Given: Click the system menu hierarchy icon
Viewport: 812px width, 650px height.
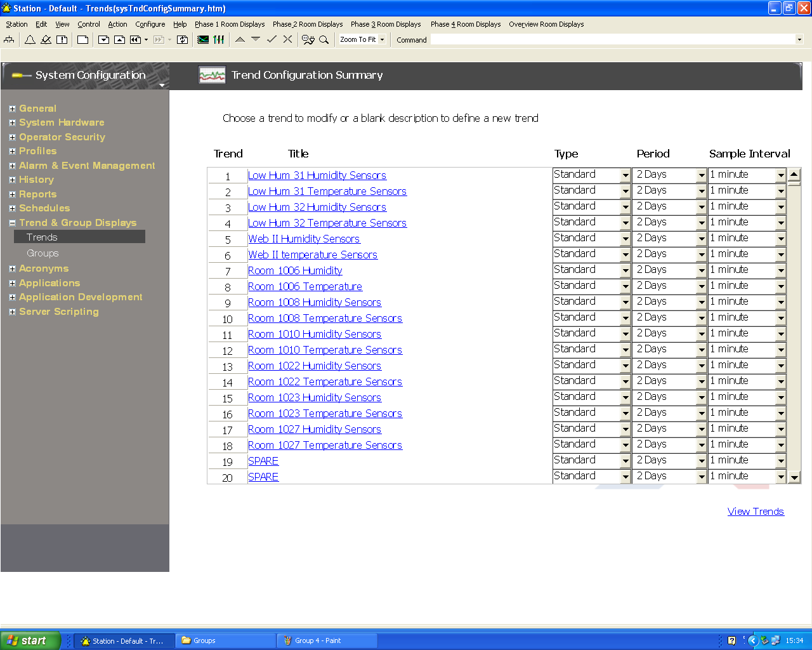Looking at the screenshot, I should click(x=9, y=39).
